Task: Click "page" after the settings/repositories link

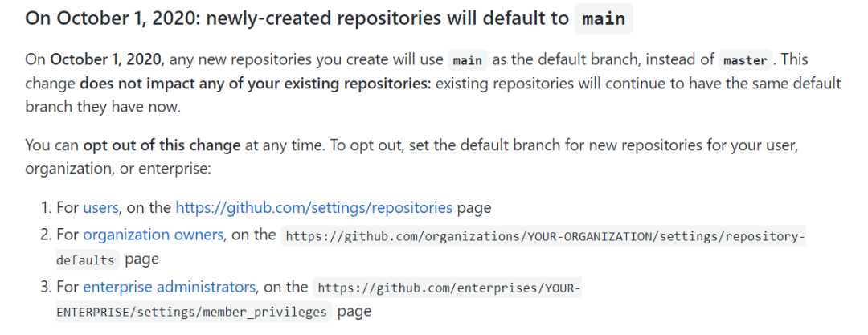Action: [x=473, y=208]
